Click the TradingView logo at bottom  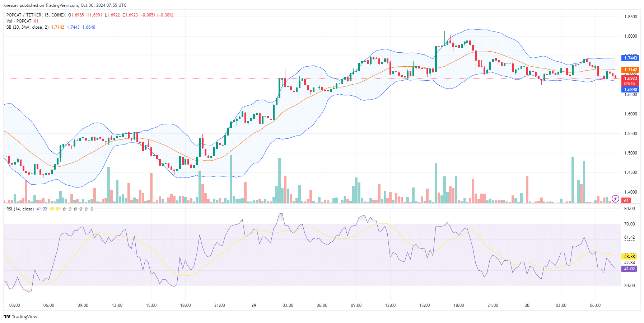[20, 317]
